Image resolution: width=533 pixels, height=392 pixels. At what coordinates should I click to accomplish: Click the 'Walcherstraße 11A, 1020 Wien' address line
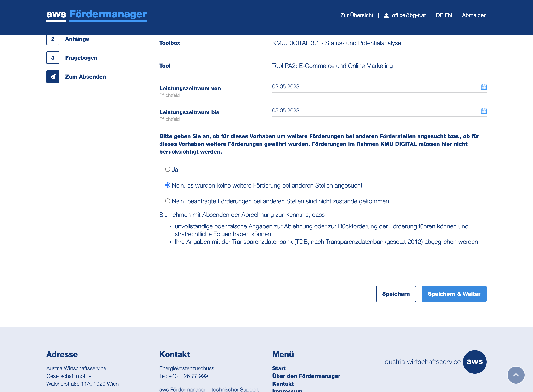pos(82,384)
